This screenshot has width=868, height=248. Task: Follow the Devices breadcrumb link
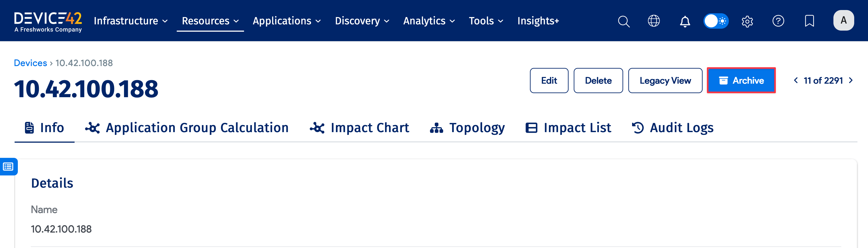[x=30, y=63]
